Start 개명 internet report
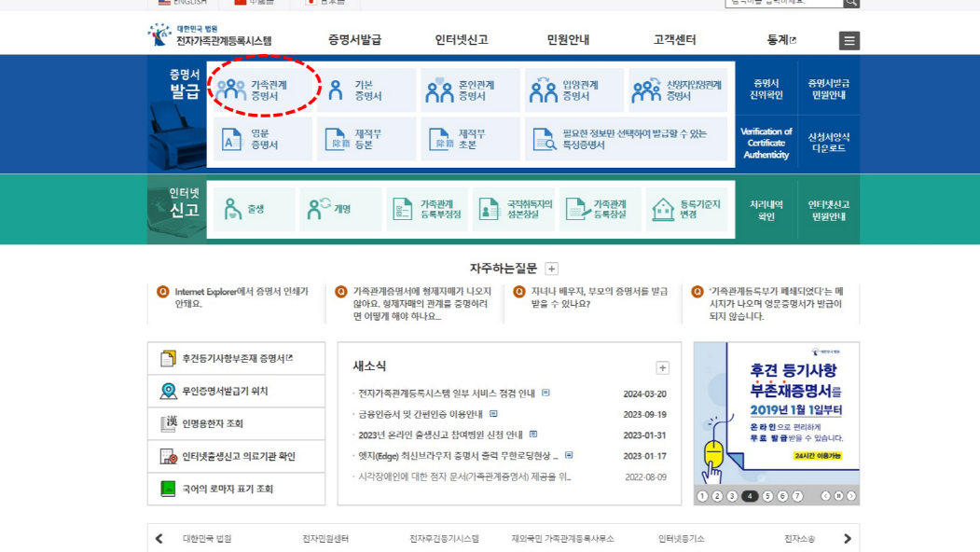The width and height of the screenshot is (980, 552). pyautogui.click(x=340, y=210)
